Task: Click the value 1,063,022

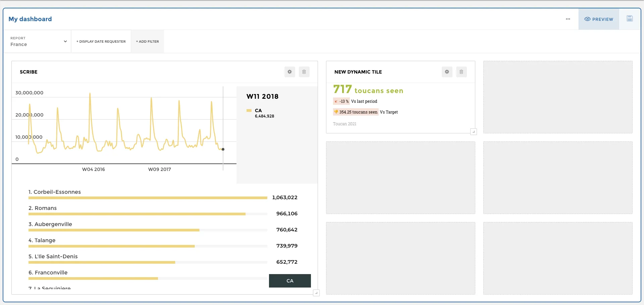Action: click(x=285, y=198)
